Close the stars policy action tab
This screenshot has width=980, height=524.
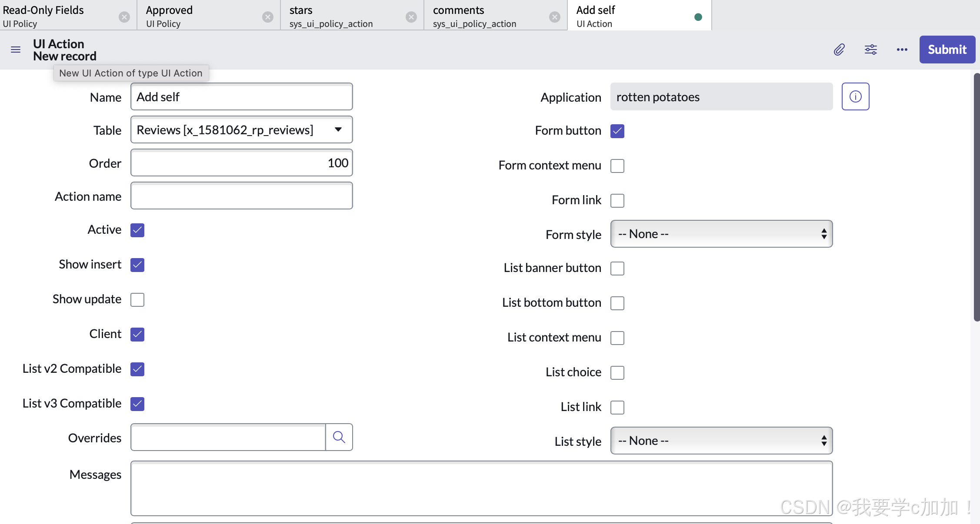click(x=411, y=17)
